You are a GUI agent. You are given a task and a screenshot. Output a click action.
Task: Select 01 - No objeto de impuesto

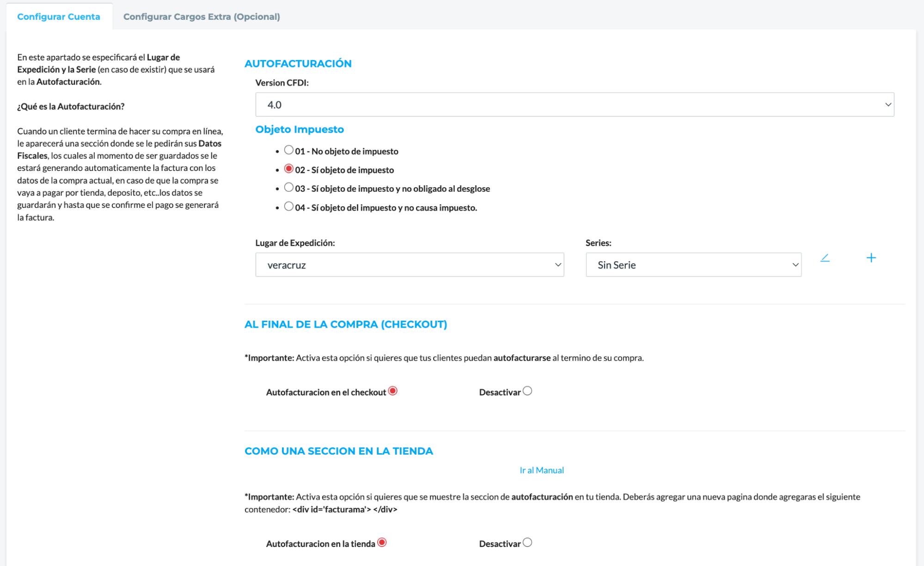288,150
